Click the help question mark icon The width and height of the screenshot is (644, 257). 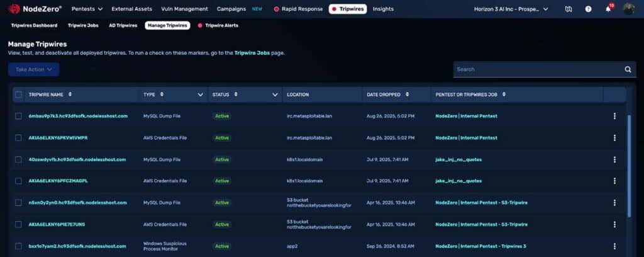click(588, 9)
